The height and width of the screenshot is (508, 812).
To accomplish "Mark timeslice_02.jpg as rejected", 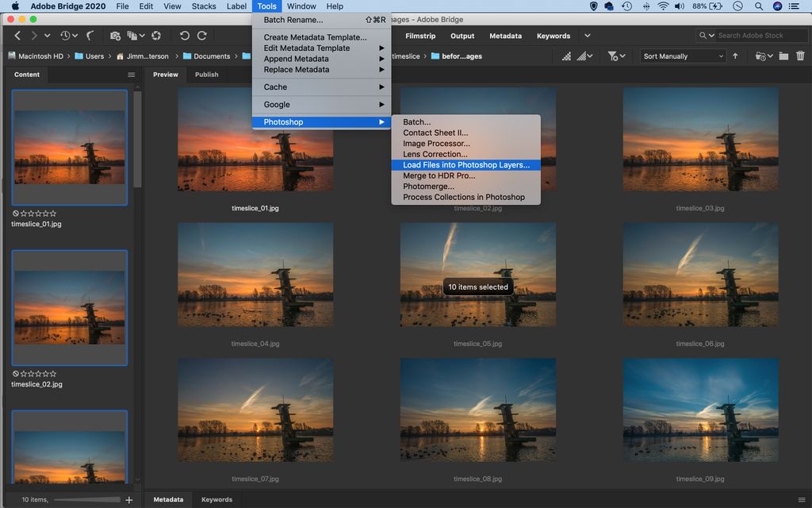I will [16, 374].
